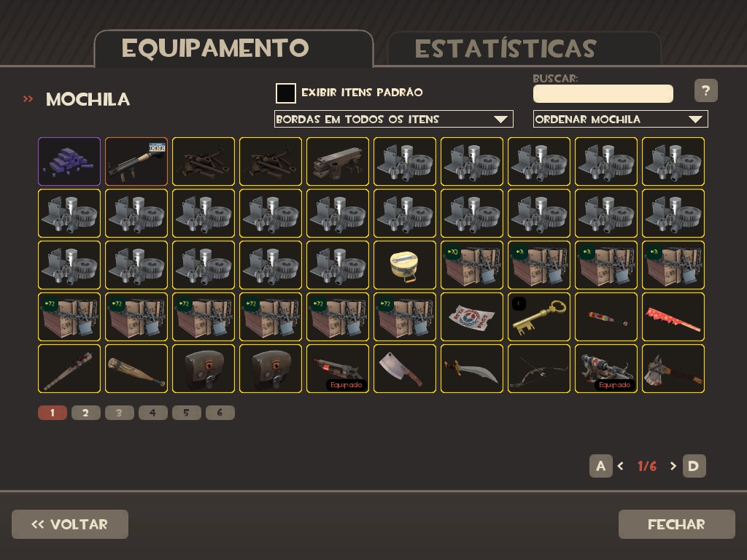The width and height of the screenshot is (747, 560).
Task: Click the Voltar button
Action: click(70, 524)
